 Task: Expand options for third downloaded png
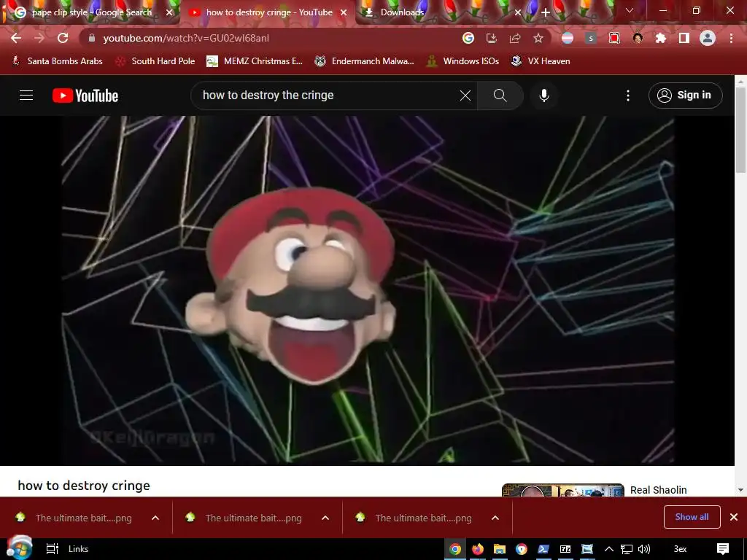(495, 518)
